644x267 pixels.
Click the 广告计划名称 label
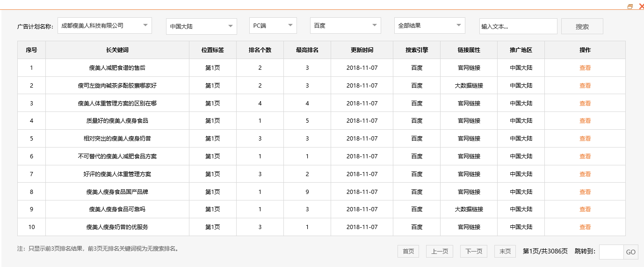click(36, 26)
